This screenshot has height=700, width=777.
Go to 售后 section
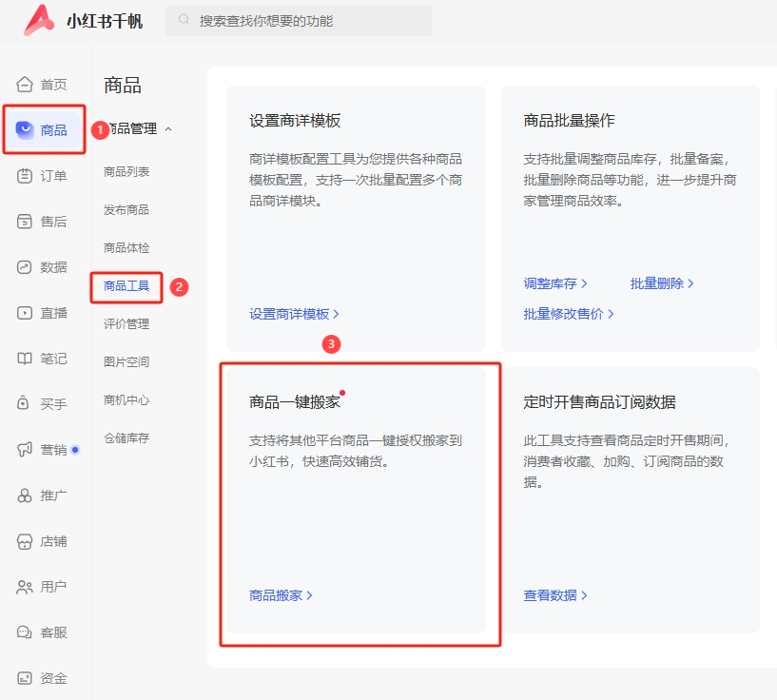click(x=53, y=222)
